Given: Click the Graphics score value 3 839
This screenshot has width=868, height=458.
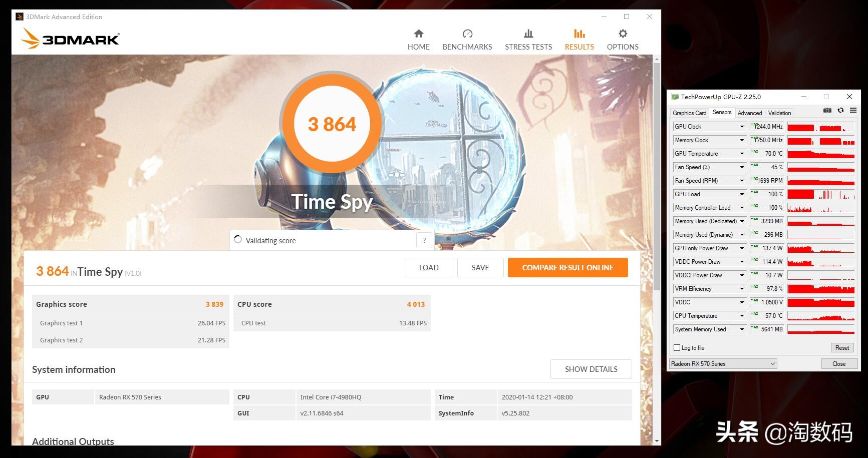Looking at the screenshot, I should (x=214, y=304).
